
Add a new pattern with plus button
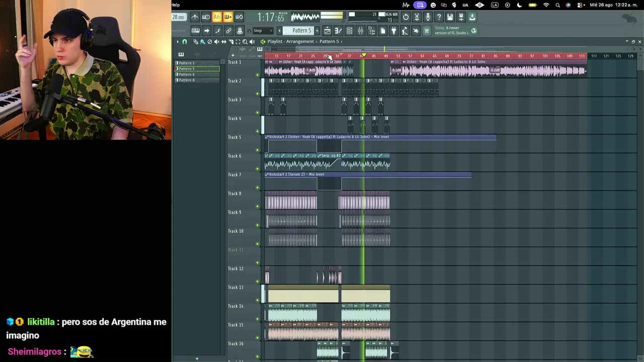click(318, 31)
